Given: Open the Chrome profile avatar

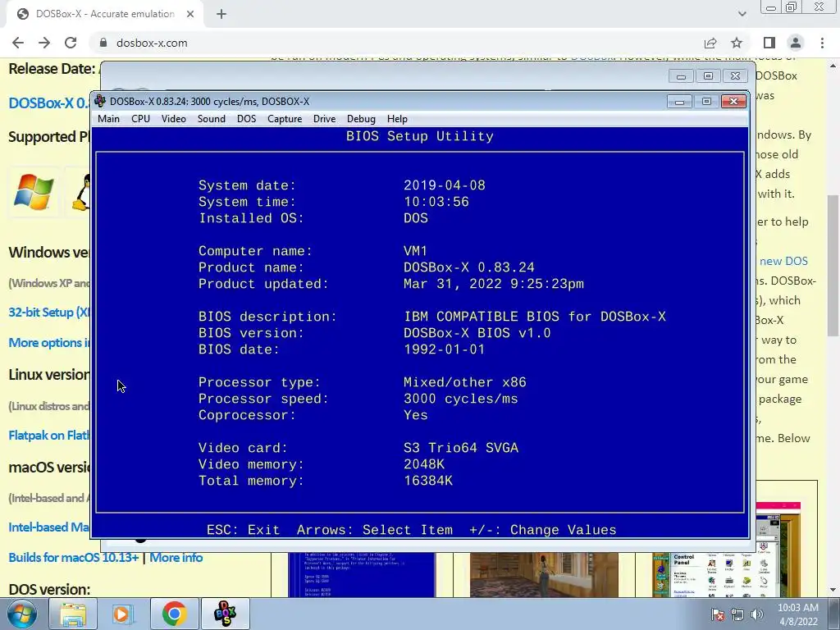Looking at the screenshot, I should click(x=796, y=43).
